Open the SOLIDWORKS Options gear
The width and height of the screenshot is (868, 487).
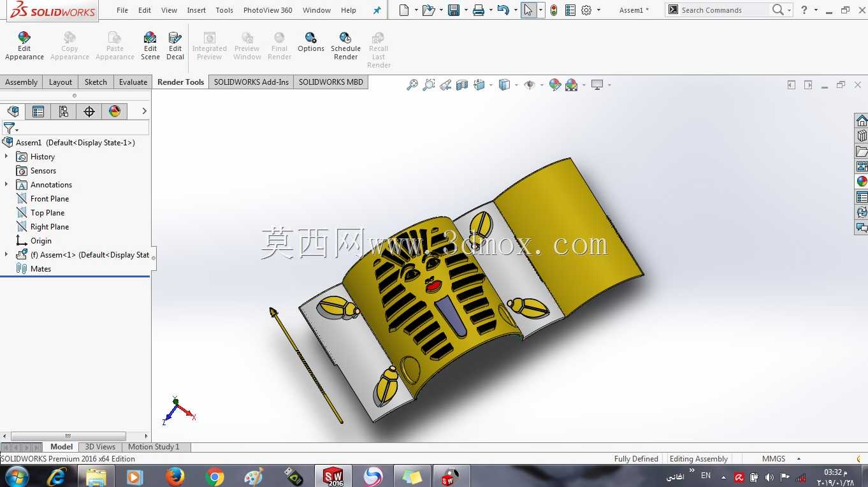click(586, 10)
